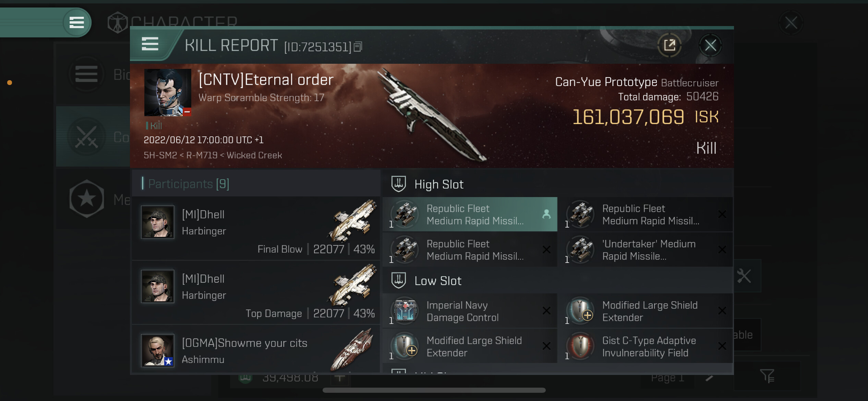
Task: Open the Combat tab with crossed swords
Action: 87,137
